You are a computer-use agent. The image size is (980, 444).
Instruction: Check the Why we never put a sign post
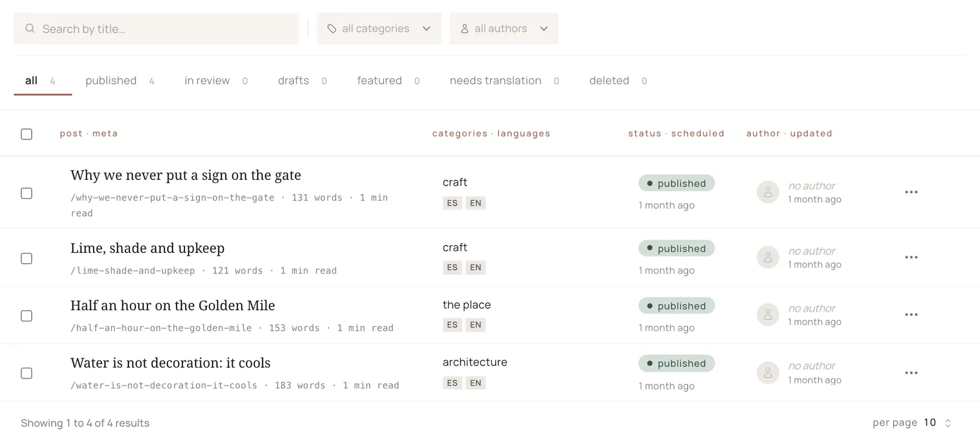pos(26,193)
